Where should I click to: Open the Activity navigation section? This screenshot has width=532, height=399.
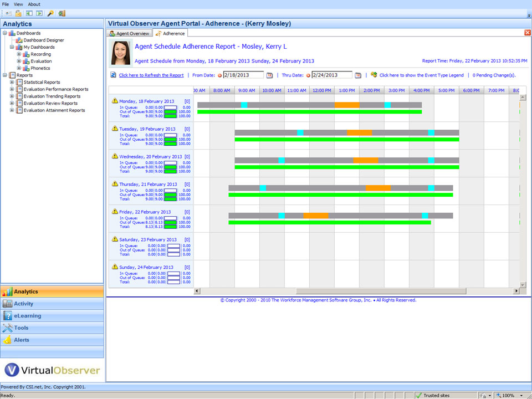coord(52,304)
